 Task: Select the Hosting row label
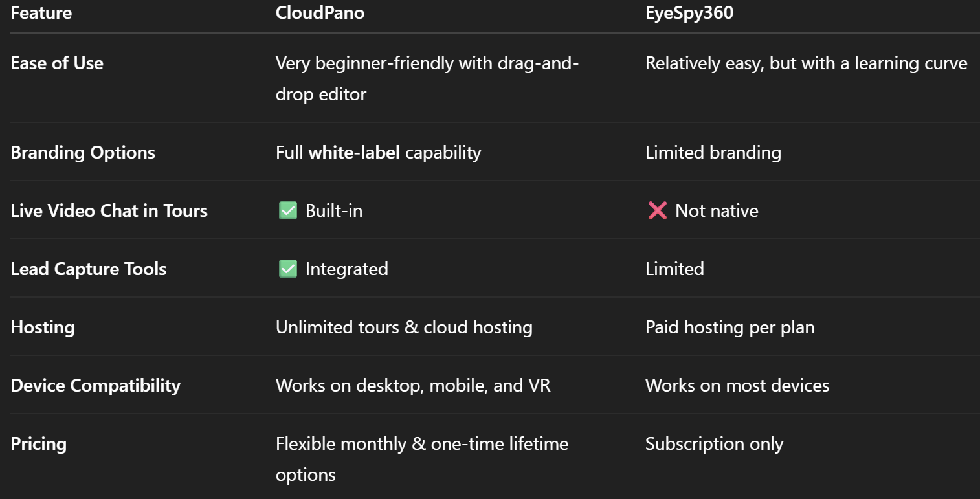tap(43, 327)
